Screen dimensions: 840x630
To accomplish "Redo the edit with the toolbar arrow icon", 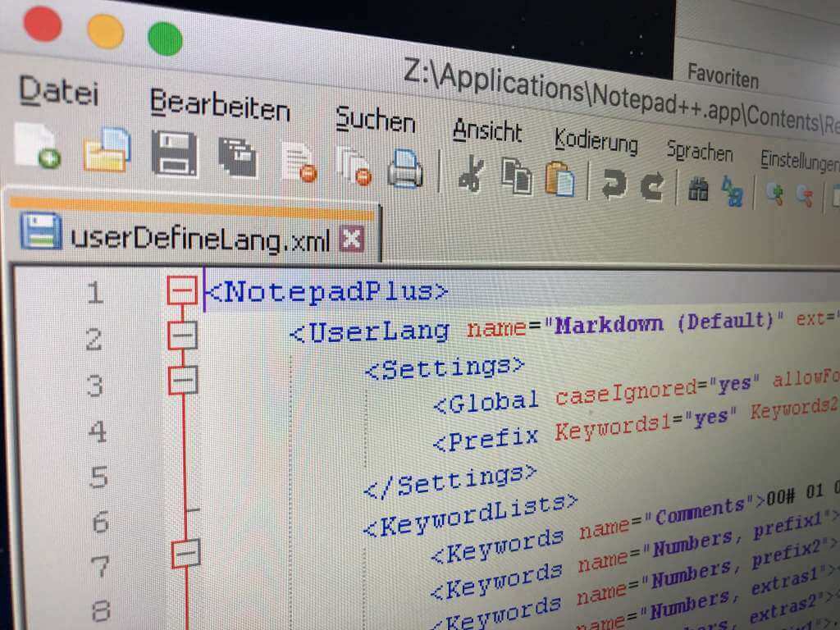I will 652,186.
